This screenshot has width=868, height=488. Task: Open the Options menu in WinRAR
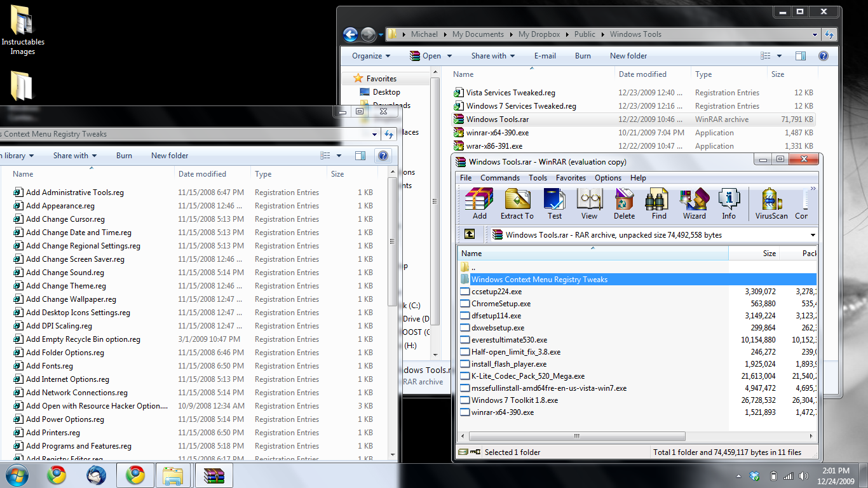point(608,178)
